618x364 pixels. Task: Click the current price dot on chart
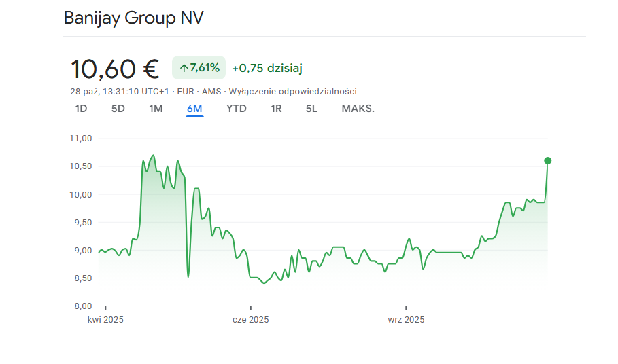pos(547,160)
